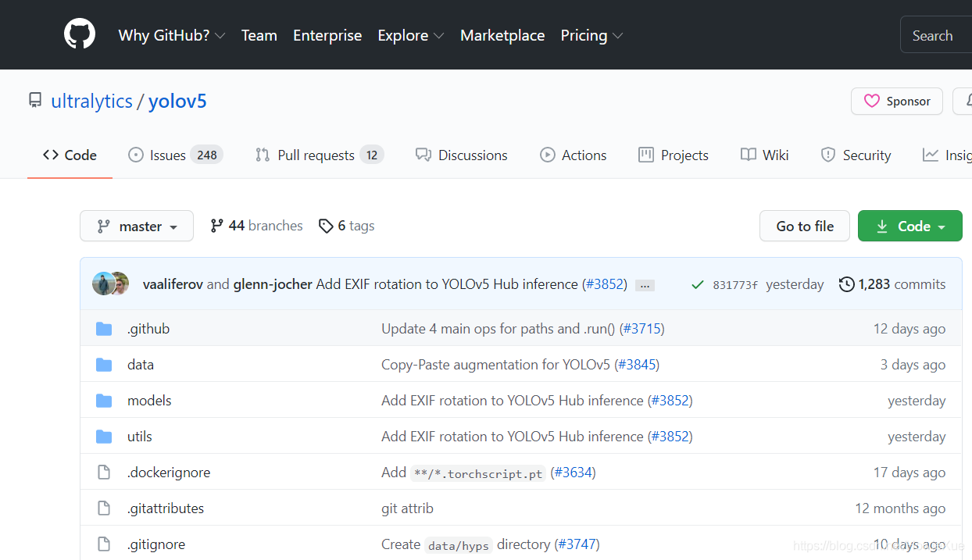Open the 1,283 commits history link
This screenshot has height=560, width=972.
coord(892,284)
